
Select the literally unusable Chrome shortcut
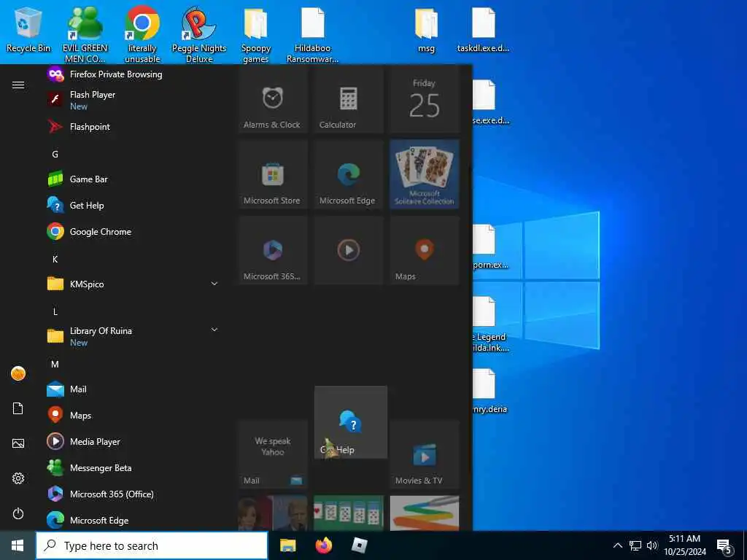142,34
